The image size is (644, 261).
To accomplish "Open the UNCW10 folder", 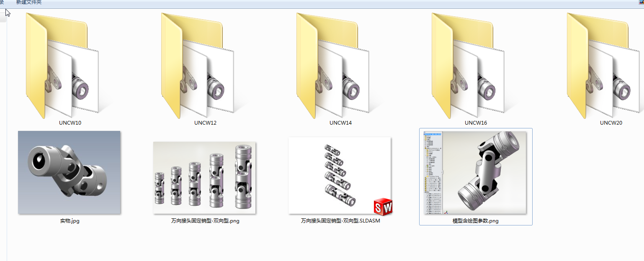I will [62, 66].
